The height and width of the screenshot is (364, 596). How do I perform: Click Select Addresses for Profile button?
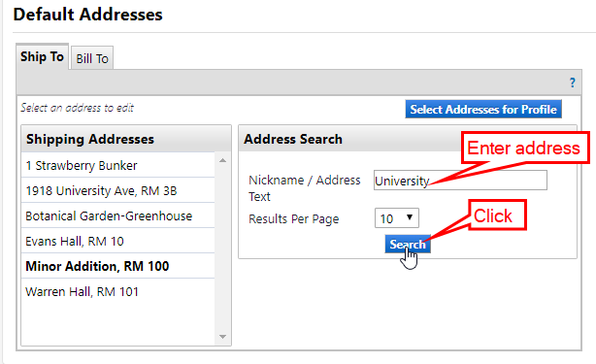pyautogui.click(x=483, y=110)
